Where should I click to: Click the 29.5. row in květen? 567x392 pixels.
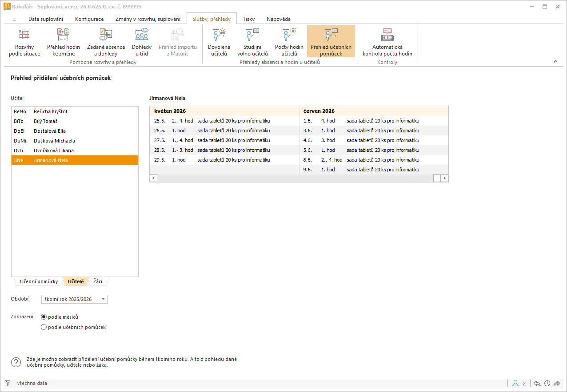click(224, 160)
